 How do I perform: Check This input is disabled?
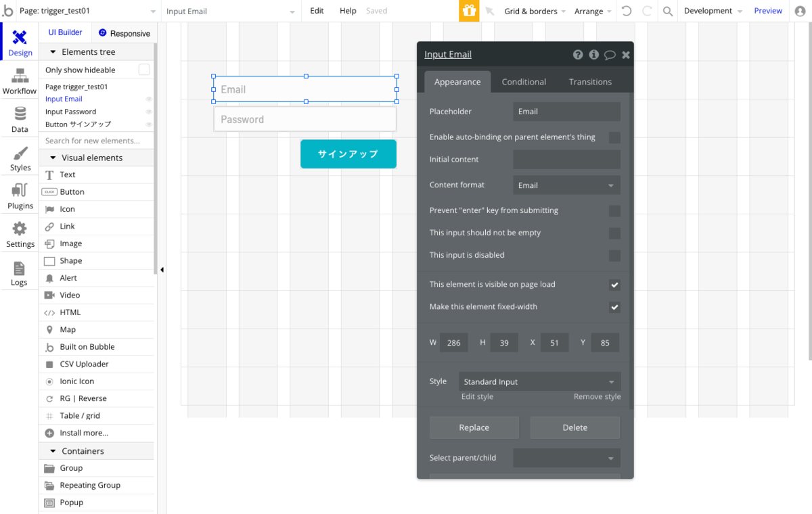614,256
